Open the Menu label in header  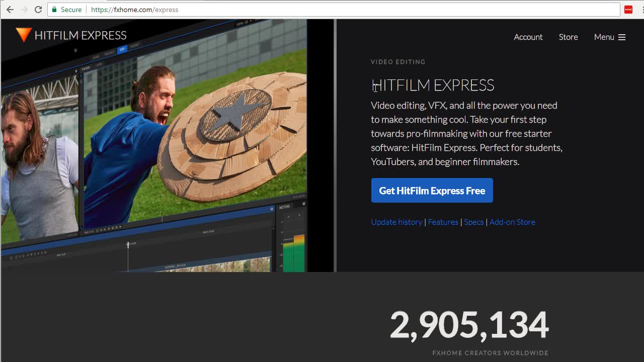pyautogui.click(x=604, y=37)
